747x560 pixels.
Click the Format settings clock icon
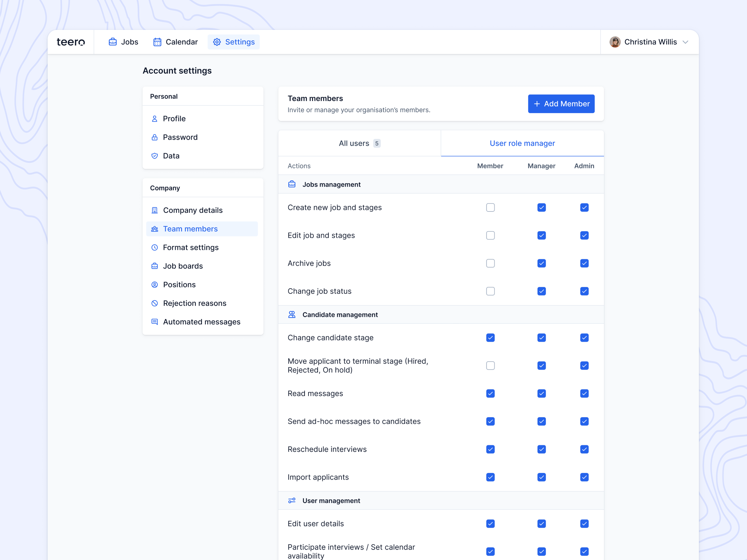tap(154, 247)
